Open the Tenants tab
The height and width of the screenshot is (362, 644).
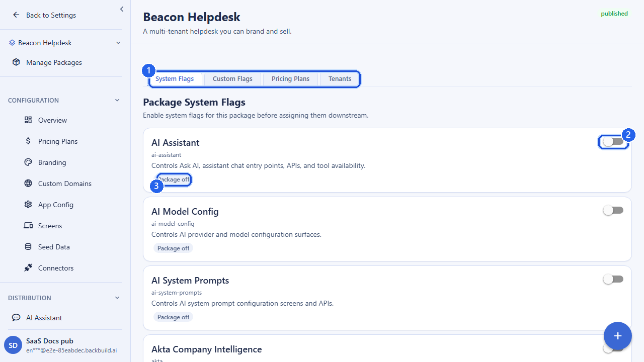pyautogui.click(x=340, y=79)
